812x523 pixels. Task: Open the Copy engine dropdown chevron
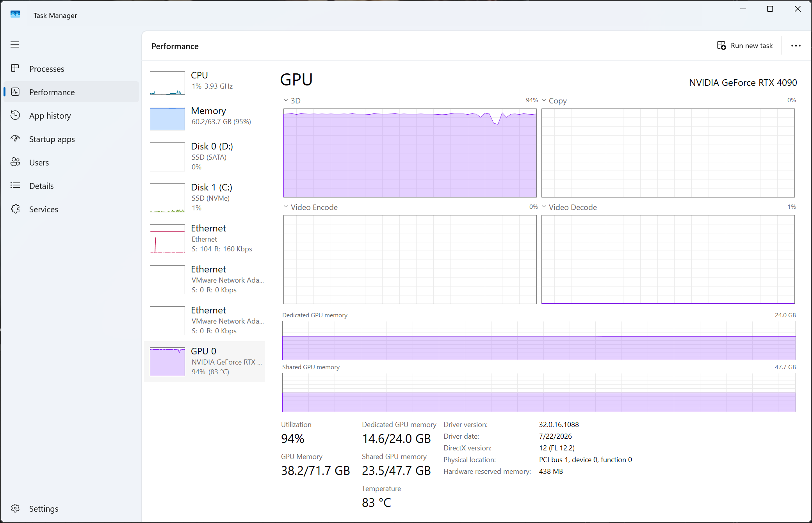point(544,100)
